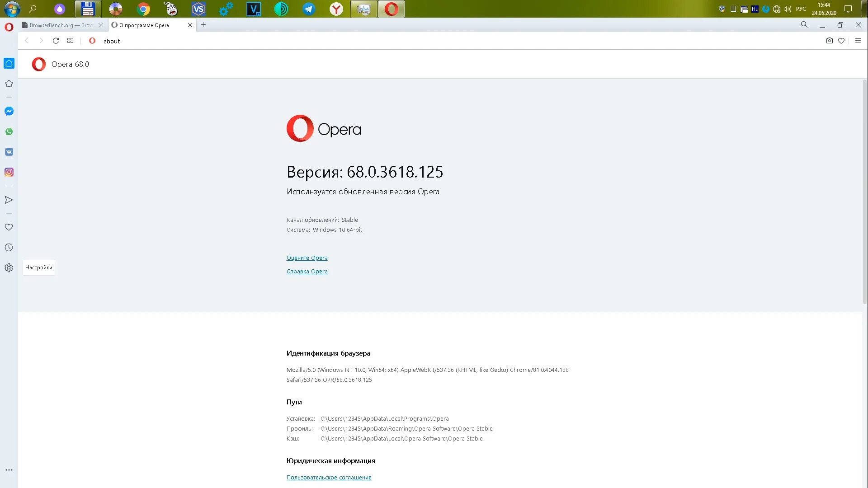This screenshot has width=868, height=488.
Task: Launch Google Chrome from taskbar
Action: (143, 9)
